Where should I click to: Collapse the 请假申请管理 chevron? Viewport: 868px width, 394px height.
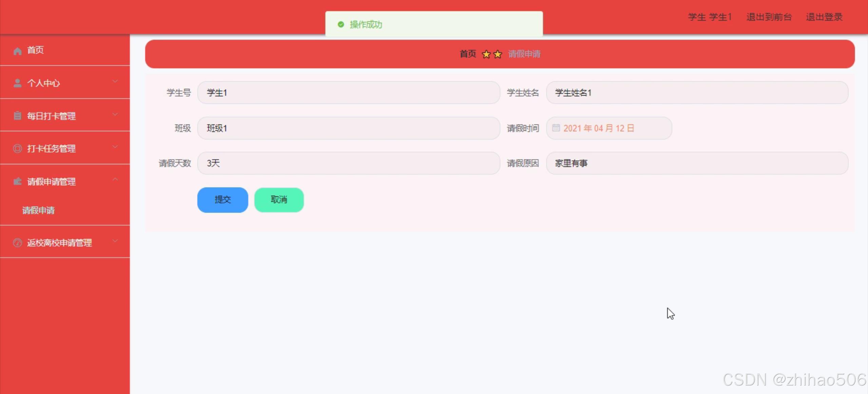pyautogui.click(x=115, y=179)
